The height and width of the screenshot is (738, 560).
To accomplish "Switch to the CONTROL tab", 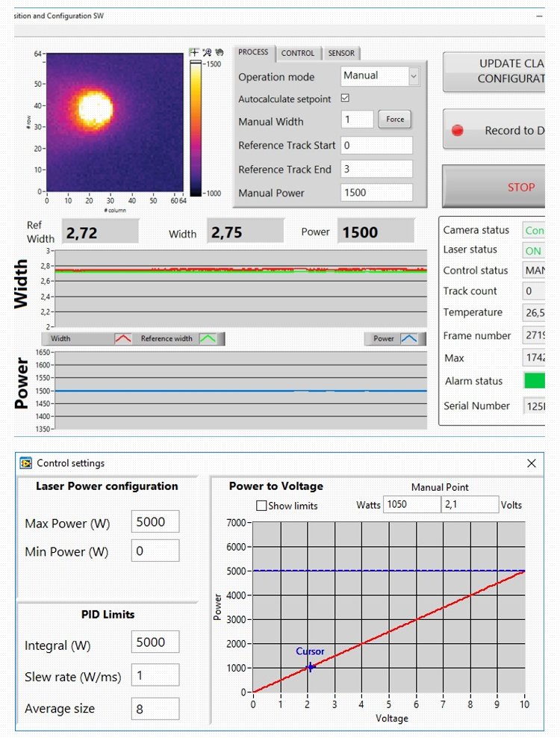I will (x=298, y=53).
